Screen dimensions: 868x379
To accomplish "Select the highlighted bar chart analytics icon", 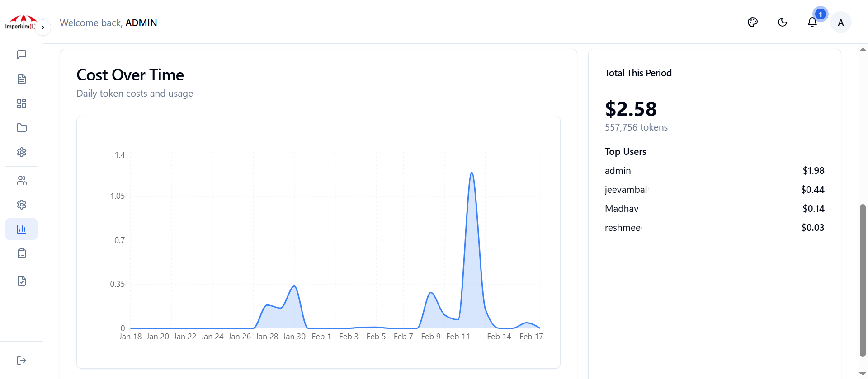I will (21, 229).
